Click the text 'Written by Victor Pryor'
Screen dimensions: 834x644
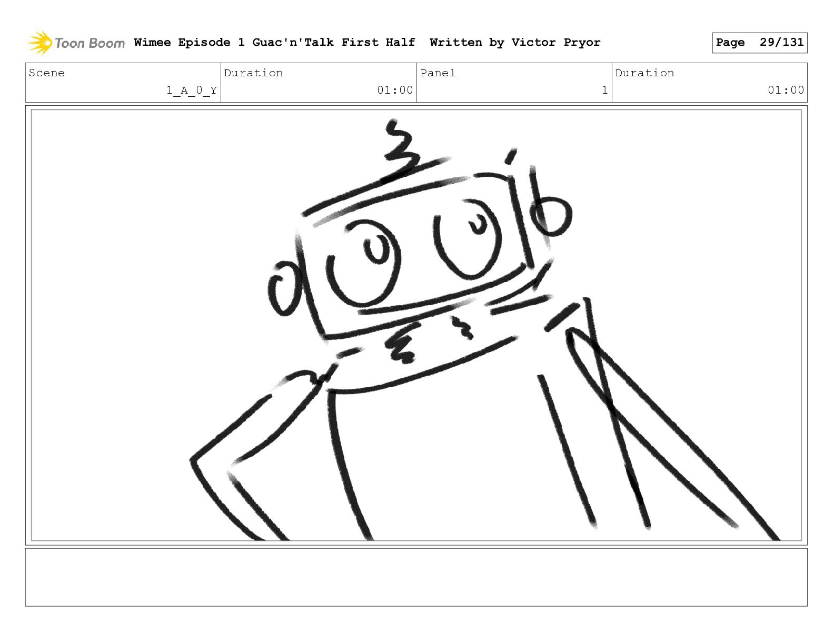(x=515, y=43)
